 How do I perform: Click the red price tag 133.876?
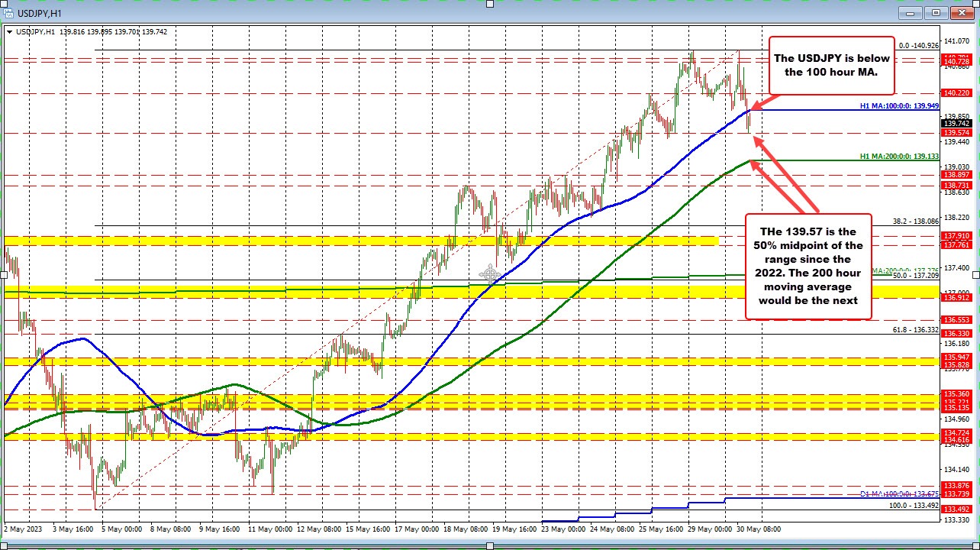956,486
